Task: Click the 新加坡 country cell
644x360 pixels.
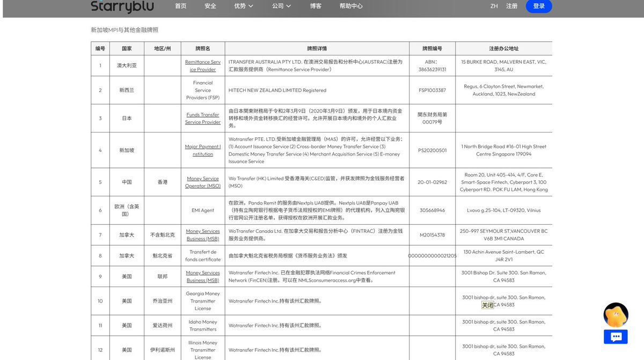Action: [127, 150]
